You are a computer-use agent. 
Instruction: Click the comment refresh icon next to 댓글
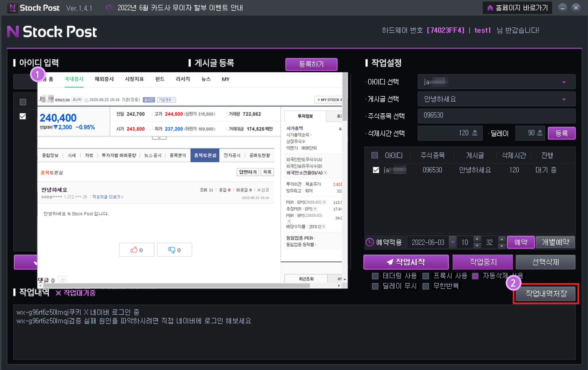(62, 280)
